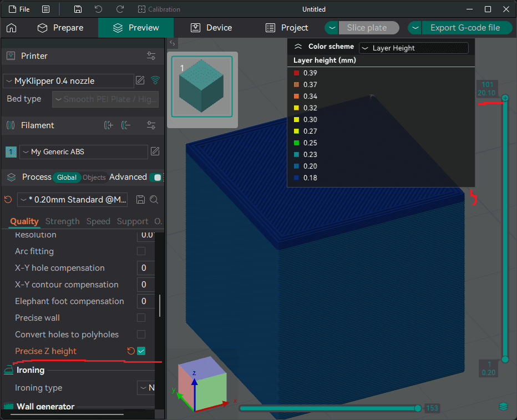This screenshot has width=517, height=420.
Task: Redo the last action
Action: point(120,9)
